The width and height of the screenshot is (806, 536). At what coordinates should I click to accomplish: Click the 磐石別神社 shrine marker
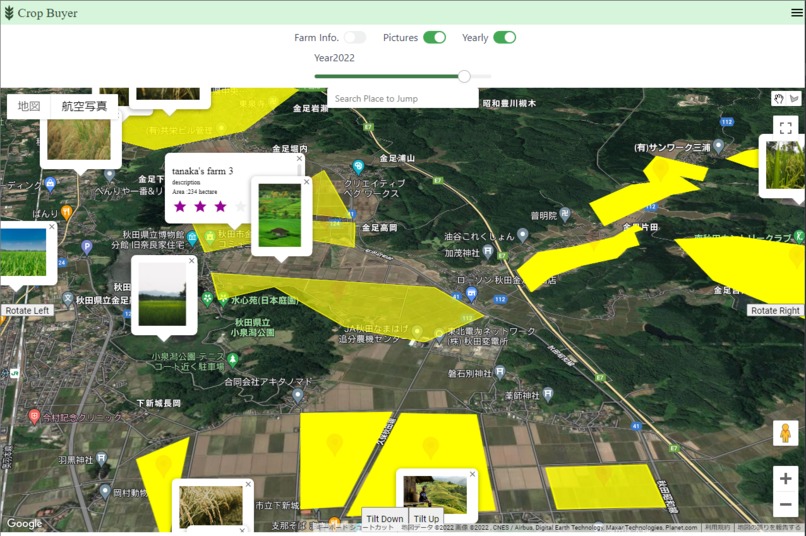tap(500, 373)
